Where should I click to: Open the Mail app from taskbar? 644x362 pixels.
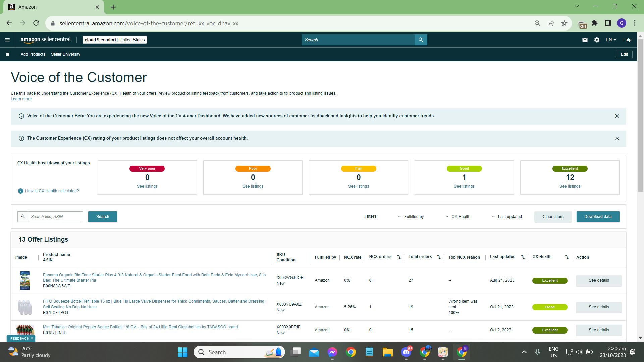pos(314,352)
